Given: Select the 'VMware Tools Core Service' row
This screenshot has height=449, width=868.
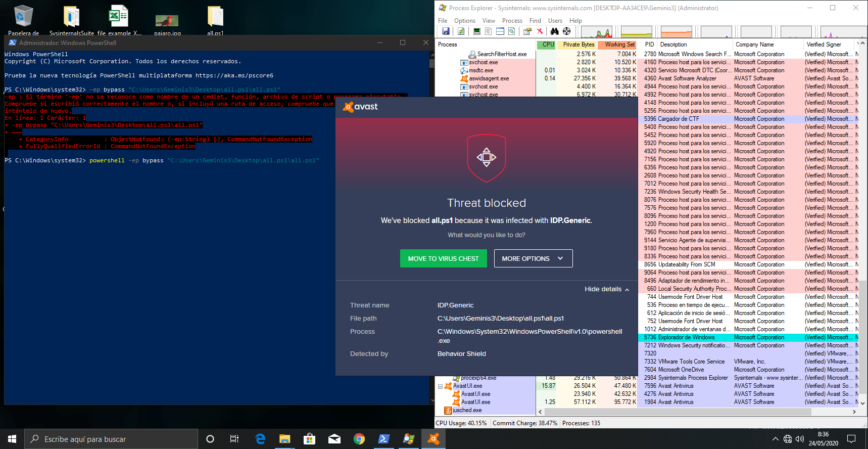Looking at the screenshot, I should pos(748,362).
